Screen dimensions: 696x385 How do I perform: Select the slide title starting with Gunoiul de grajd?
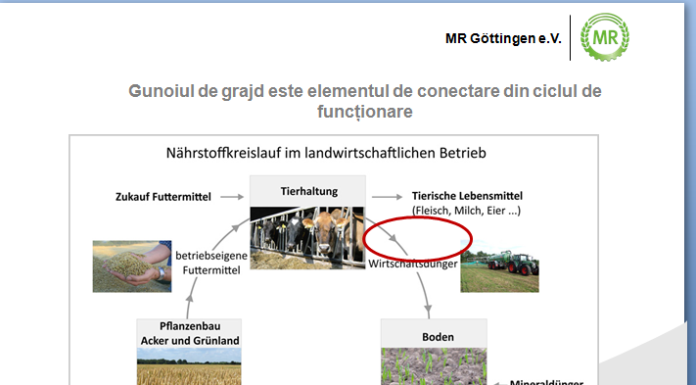[x=365, y=101]
